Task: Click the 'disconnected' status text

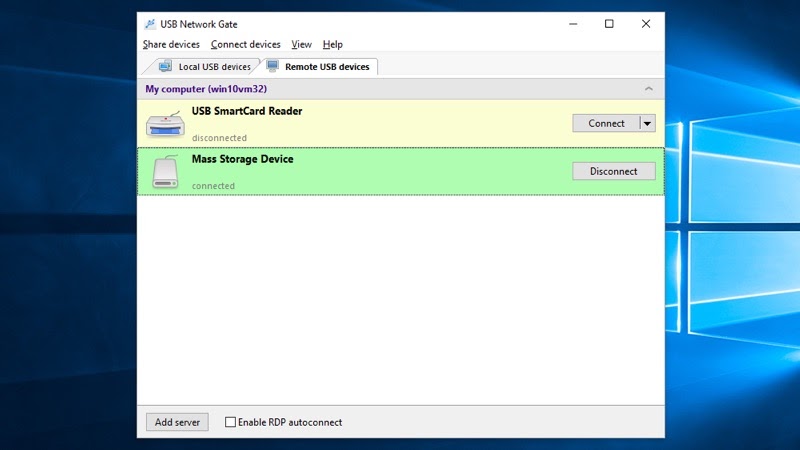Action: tap(219, 138)
